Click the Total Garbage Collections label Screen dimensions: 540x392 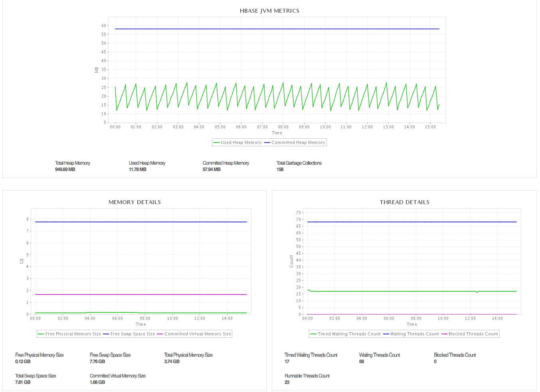(299, 163)
